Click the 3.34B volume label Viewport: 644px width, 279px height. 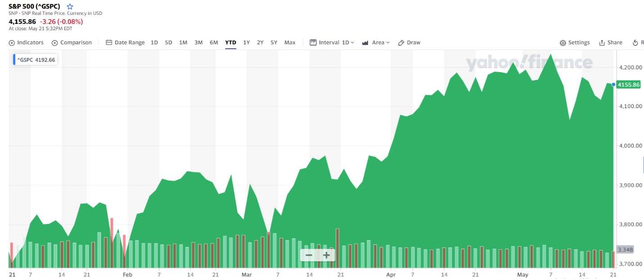(625, 249)
